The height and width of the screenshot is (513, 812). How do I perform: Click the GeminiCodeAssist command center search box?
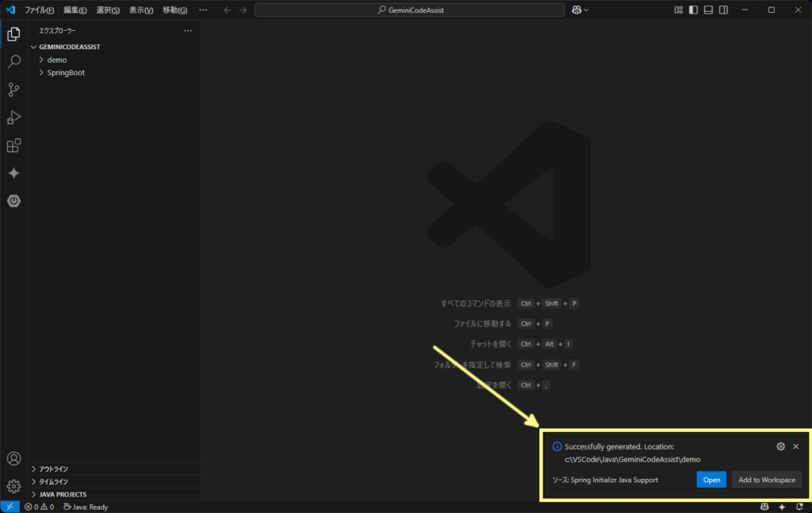coord(410,10)
